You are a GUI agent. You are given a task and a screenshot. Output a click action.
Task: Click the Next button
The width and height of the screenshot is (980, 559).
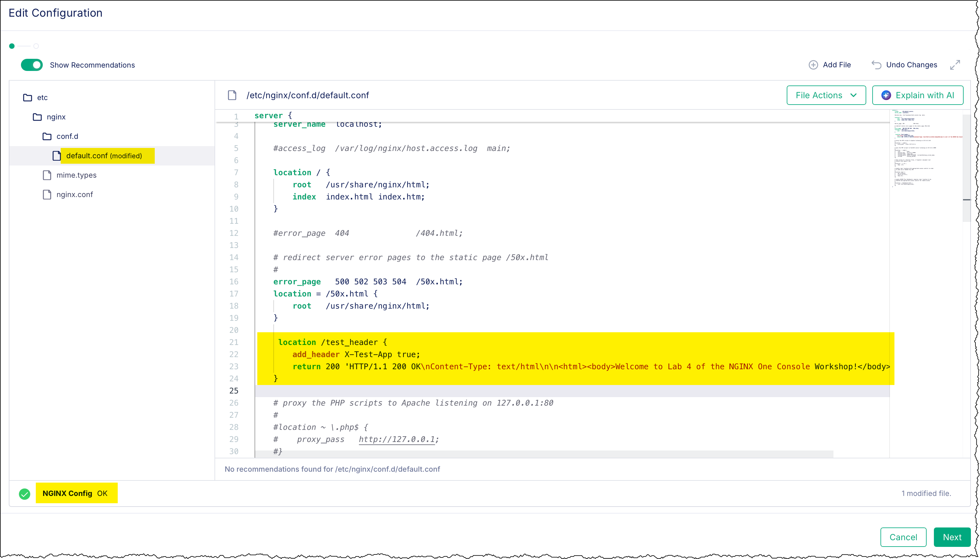(x=951, y=537)
